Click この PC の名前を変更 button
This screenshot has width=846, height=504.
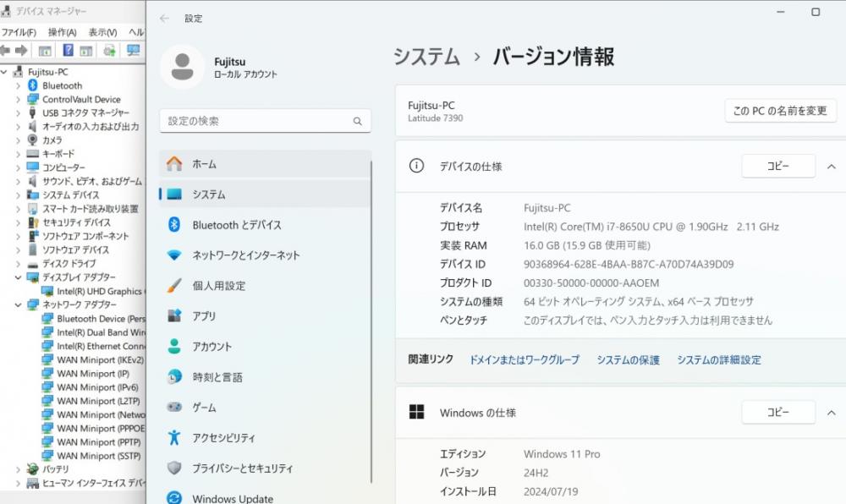(780, 111)
